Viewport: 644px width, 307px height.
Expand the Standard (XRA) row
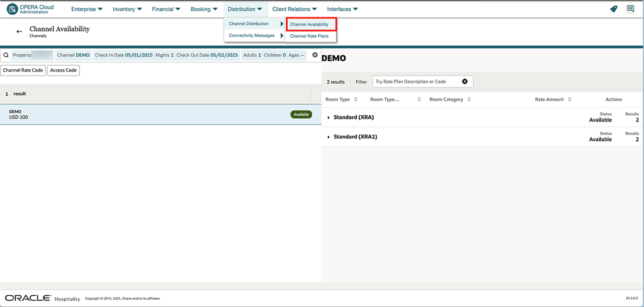point(329,118)
